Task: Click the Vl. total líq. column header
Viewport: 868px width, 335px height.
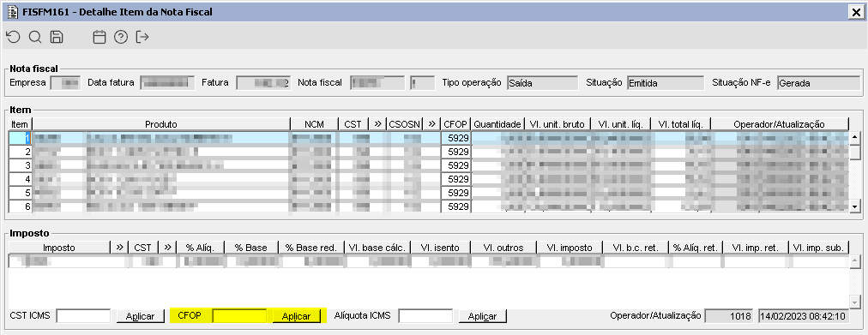Action: [x=680, y=124]
